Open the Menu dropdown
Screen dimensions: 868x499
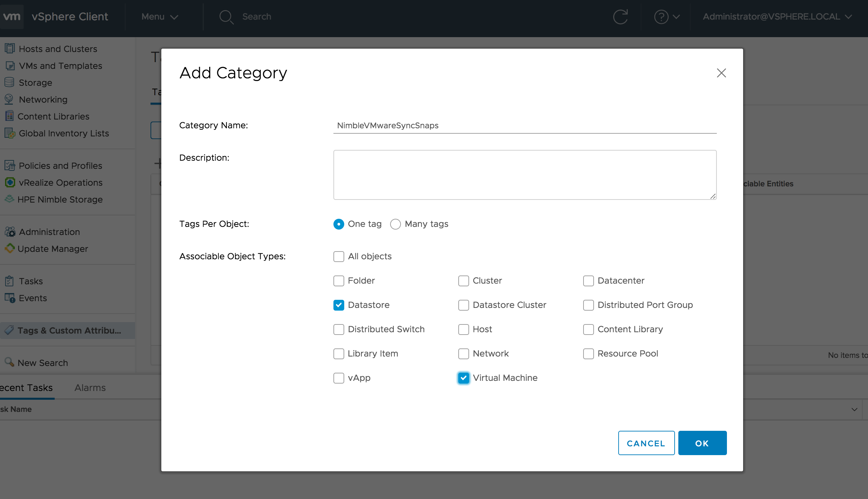tap(160, 17)
